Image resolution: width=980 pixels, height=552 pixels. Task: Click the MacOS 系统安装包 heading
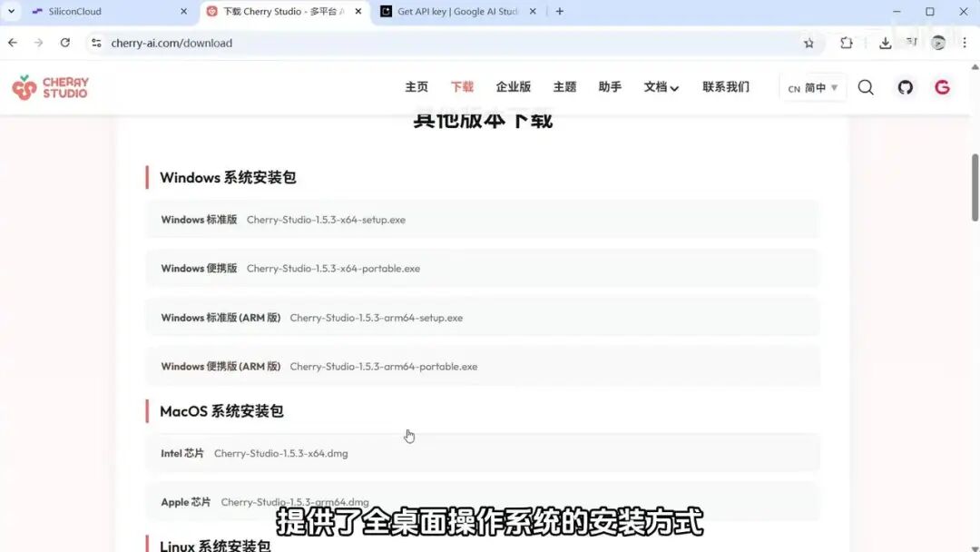coord(221,411)
